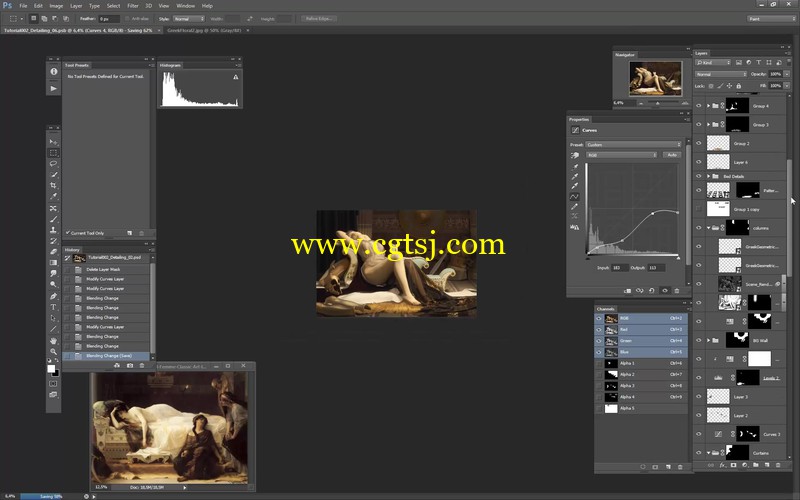Click the Navigator zoom slider
The height and width of the screenshot is (500, 800).
[x=658, y=103]
